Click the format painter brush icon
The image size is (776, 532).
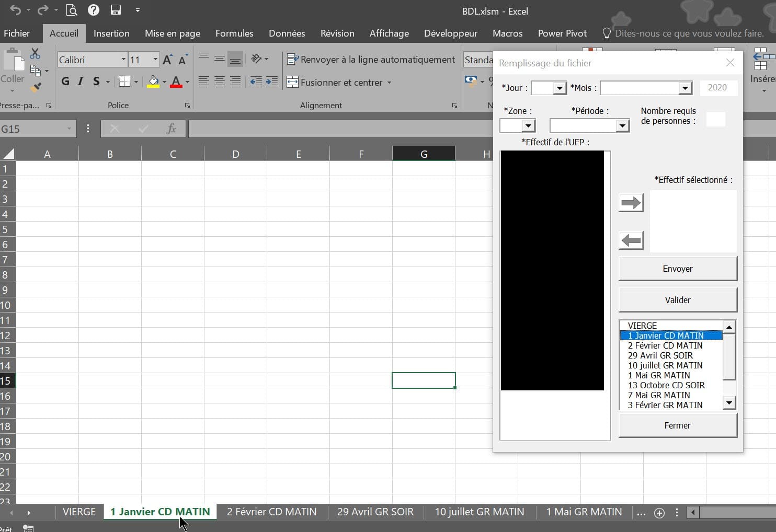tap(36, 87)
